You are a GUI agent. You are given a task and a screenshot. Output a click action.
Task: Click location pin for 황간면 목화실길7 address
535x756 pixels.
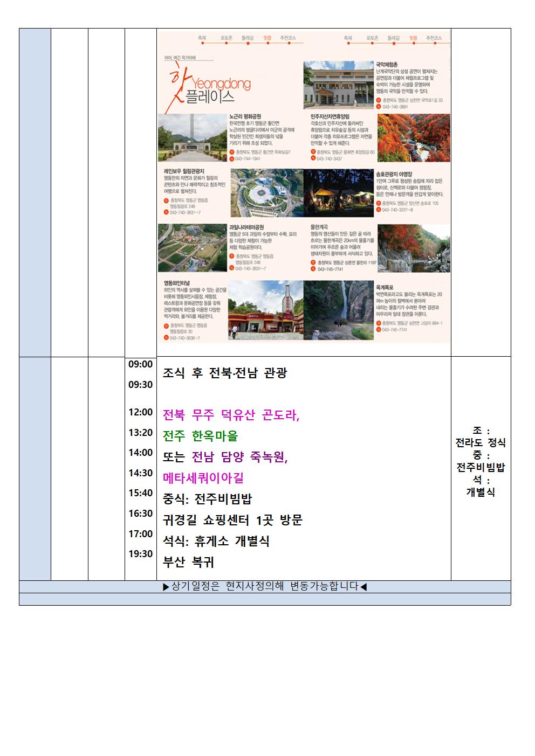[232, 152]
